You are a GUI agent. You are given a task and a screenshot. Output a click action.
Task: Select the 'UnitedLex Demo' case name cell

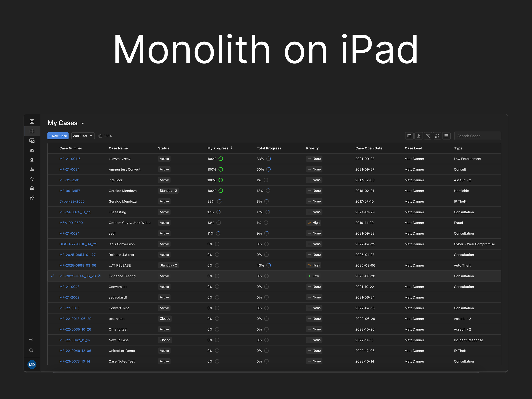(122, 351)
